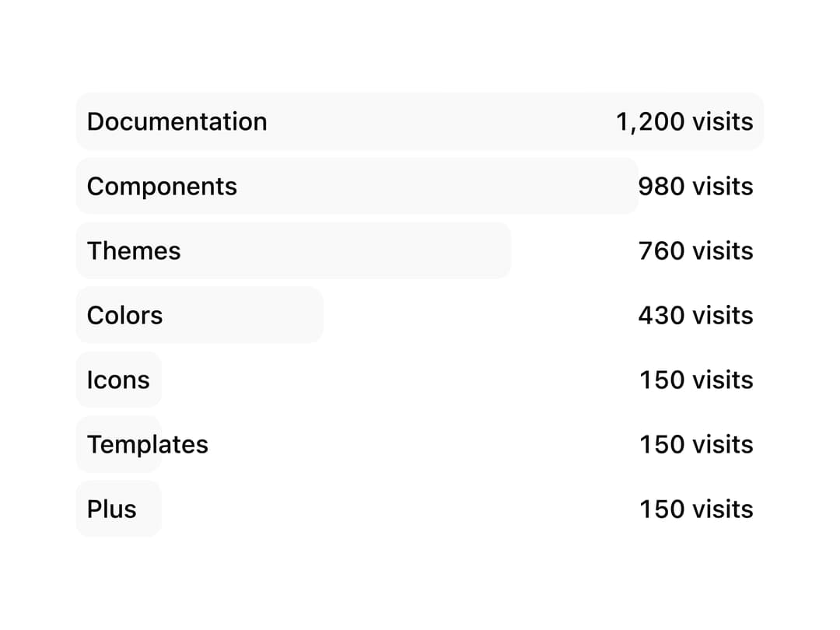Image resolution: width=840 pixels, height=630 pixels.
Task: Click the visits count in the Plus row
Action: [x=696, y=509]
